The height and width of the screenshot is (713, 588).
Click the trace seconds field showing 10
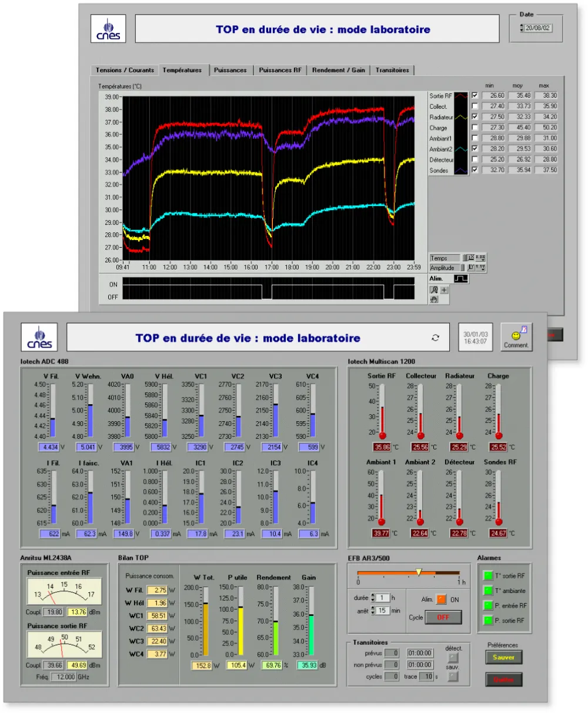[427, 677]
